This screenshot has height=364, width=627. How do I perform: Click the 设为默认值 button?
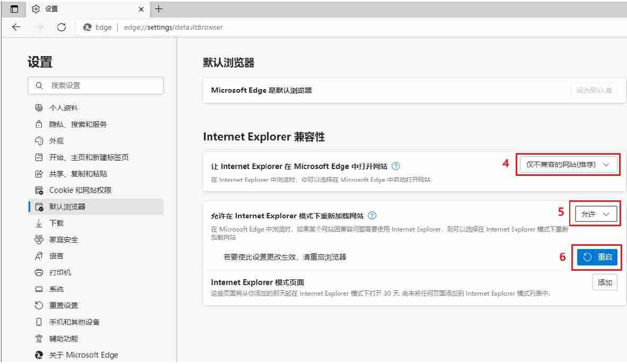pos(594,90)
